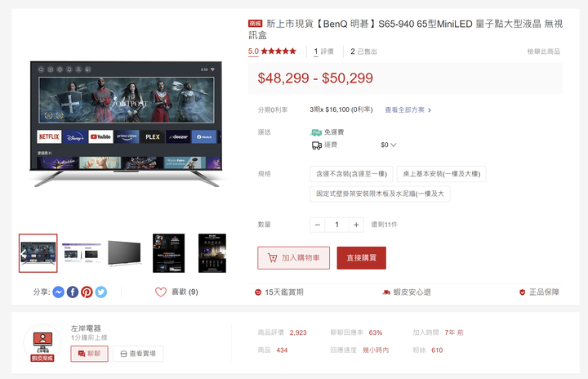This screenshot has height=379, width=588.
Task: Click 2,923 product ratings count
Action: [298, 332]
